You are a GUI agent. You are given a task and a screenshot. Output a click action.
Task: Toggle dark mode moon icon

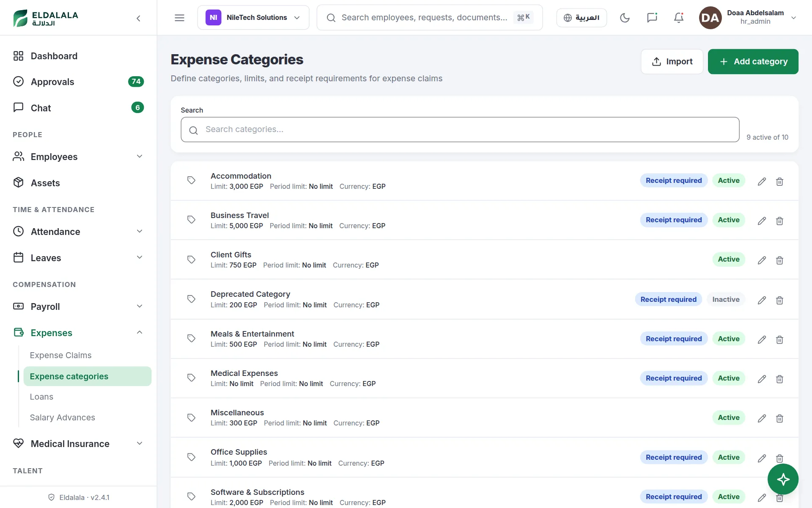pyautogui.click(x=625, y=18)
